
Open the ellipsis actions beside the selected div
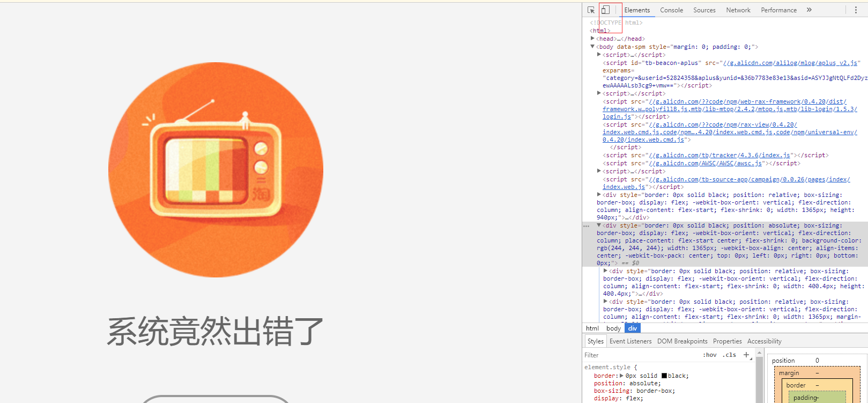pyautogui.click(x=587, y=226)
